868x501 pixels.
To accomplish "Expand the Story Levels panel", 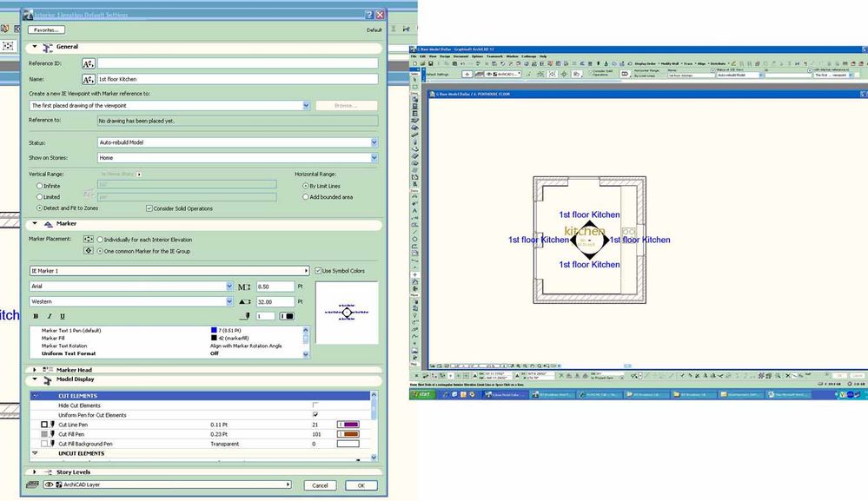I will tap(35, 472).
